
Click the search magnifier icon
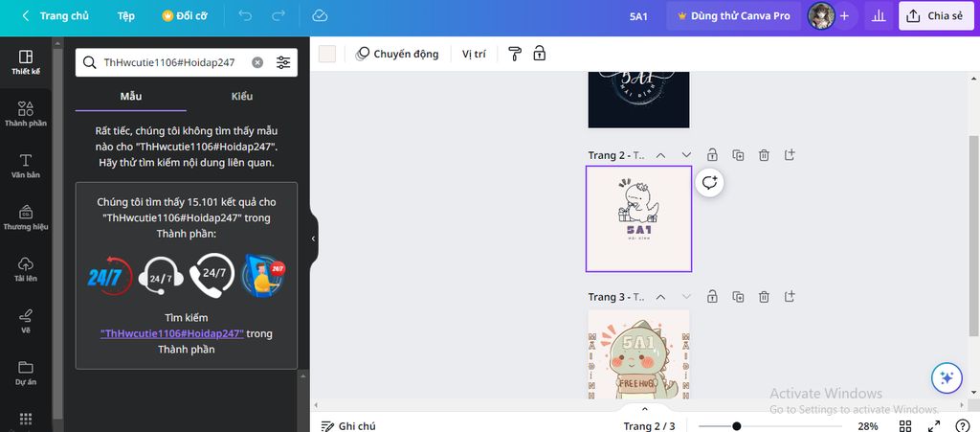pyautogui.click(x=90, y=62)
